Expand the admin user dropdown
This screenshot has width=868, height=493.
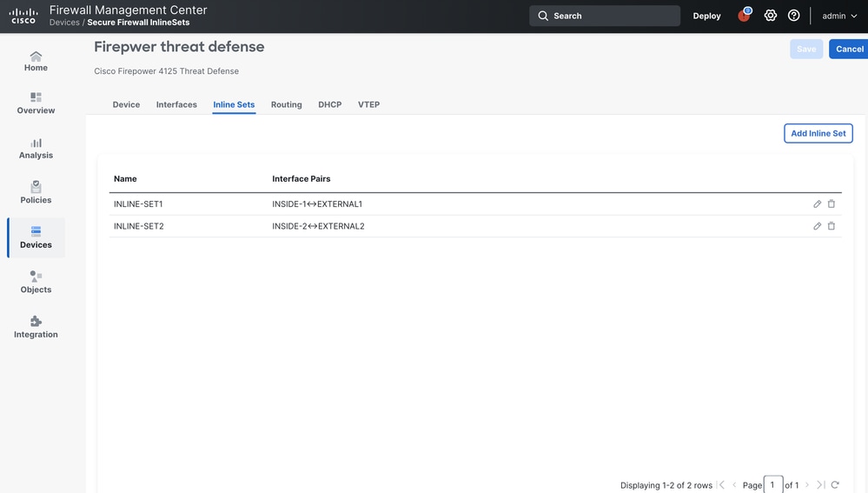(x=839, y=16)
